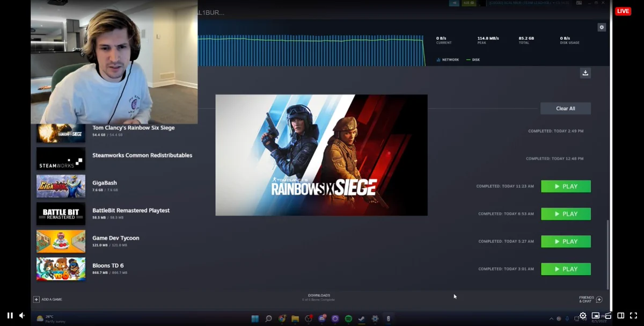Open the GigaBash thumbnail

61,186
